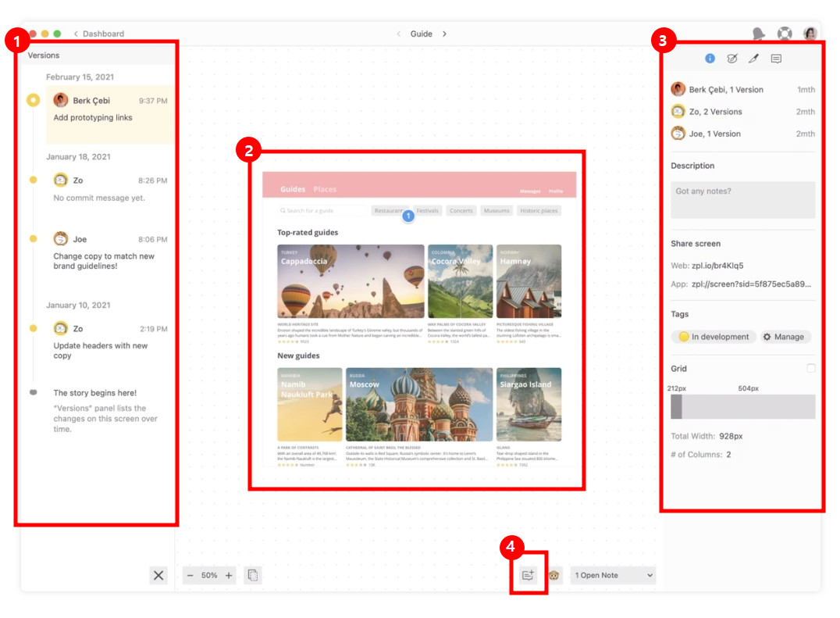Open the user profile avatar
The width and height of the screenshot is (840, 618).
[810, 34]
